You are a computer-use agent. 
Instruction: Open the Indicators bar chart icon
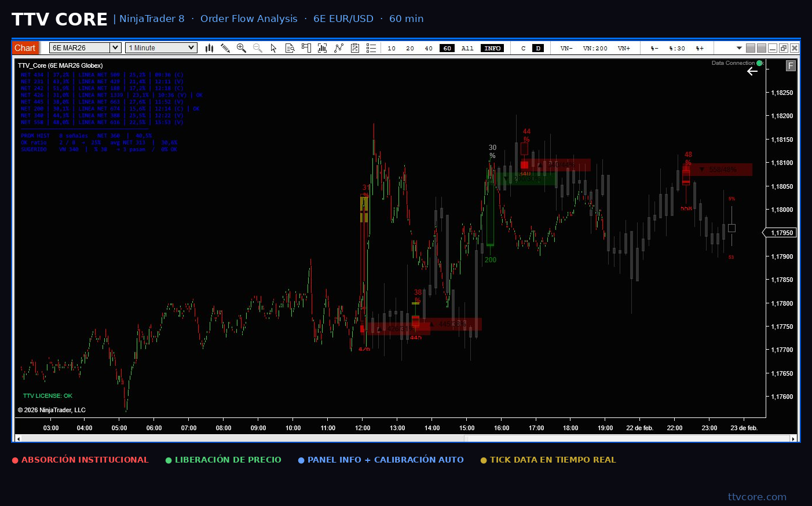pyautogui.click(x=323, y=48)
